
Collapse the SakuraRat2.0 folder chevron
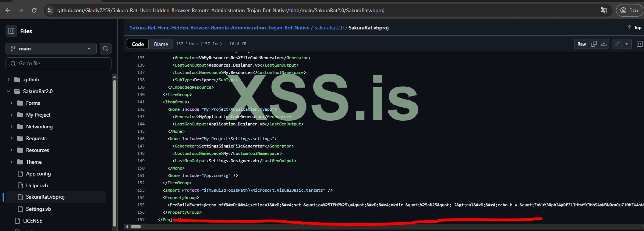8,91
